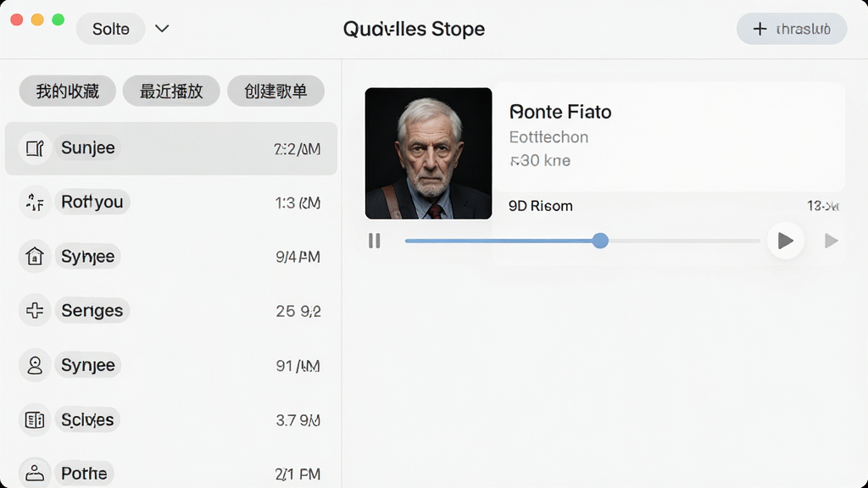This screenshot has width=868, height=488.
Task: Click the "Sclves" label
Action: click(87, 420)
